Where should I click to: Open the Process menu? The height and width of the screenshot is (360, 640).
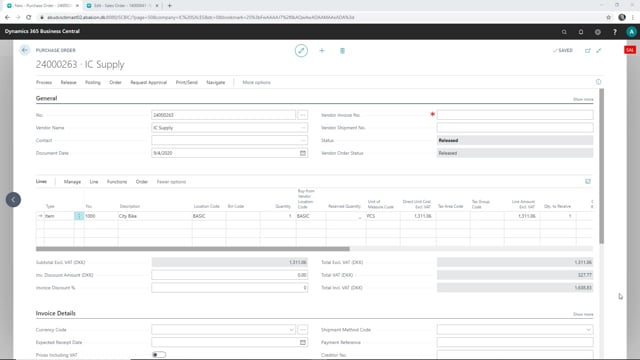44,82
